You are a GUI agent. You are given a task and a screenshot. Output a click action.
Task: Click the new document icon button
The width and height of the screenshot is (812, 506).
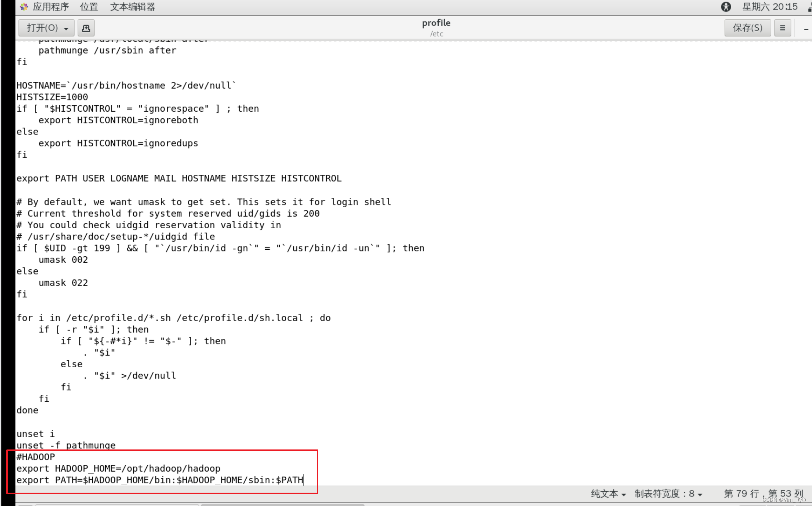(86, 28)
